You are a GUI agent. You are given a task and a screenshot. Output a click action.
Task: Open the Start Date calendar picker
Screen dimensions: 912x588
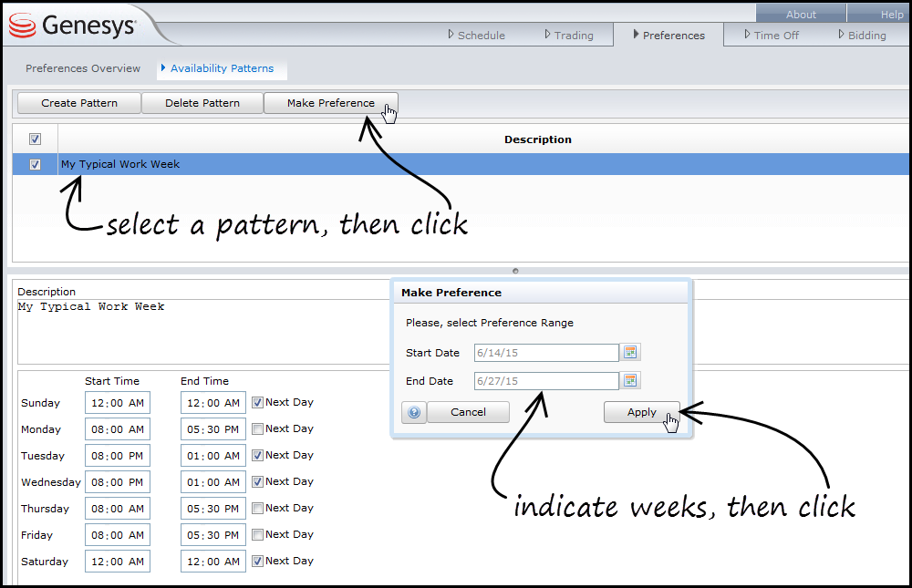(631, 353)
